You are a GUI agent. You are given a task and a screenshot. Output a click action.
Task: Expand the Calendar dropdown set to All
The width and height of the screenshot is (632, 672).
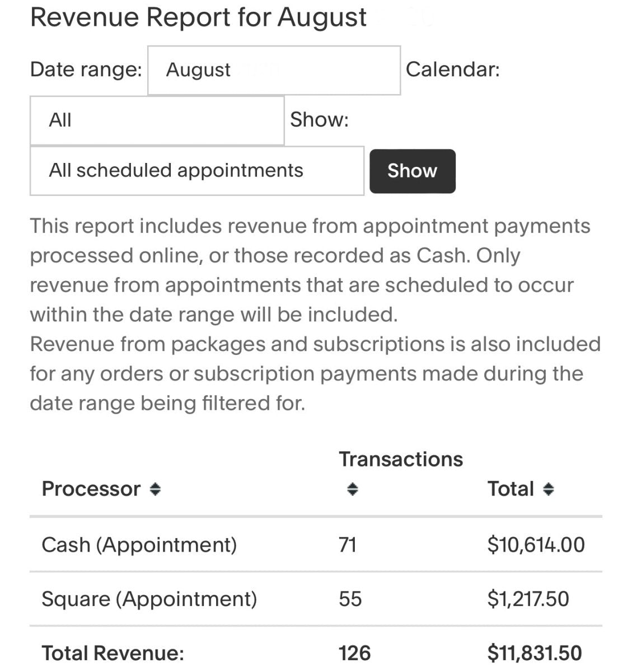(157, 120)
